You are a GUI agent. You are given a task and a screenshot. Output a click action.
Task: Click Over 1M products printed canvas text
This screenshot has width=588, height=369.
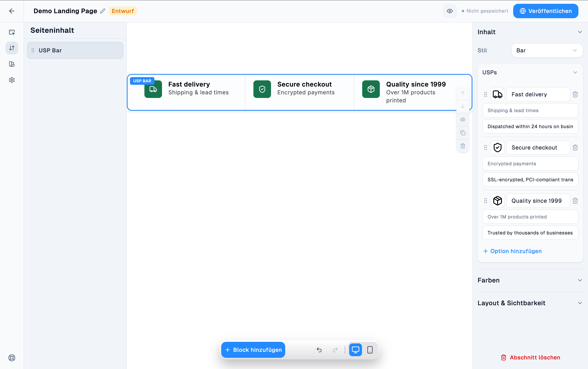pos(410,96)
